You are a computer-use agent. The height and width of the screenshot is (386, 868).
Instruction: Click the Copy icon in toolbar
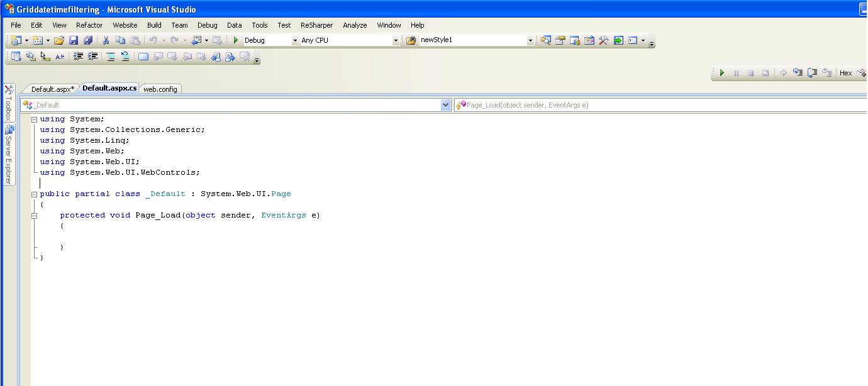tap(121, 40)
